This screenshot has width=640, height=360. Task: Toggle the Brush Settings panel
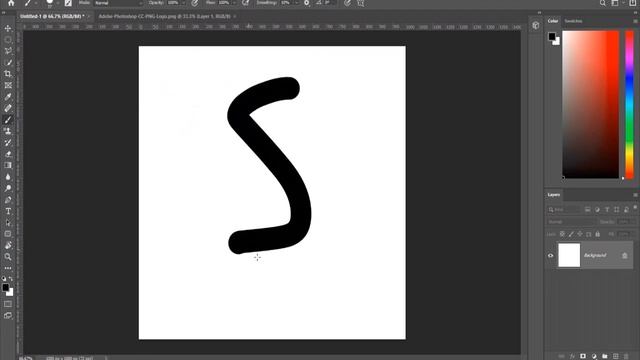[x=68, y=3]
